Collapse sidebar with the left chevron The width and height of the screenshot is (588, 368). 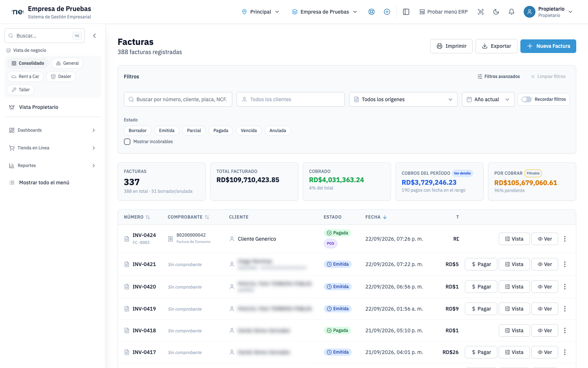[94, 36]
